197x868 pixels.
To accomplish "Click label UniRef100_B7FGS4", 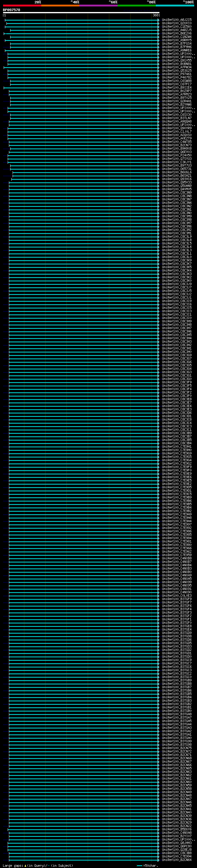I will coord(177,43).
